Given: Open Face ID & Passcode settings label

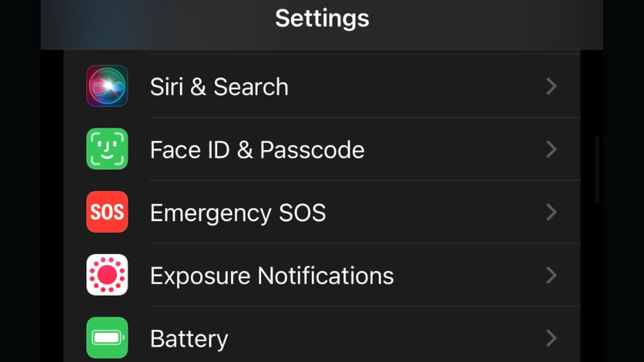Looking at the screenshot, I should pos(257,150).
